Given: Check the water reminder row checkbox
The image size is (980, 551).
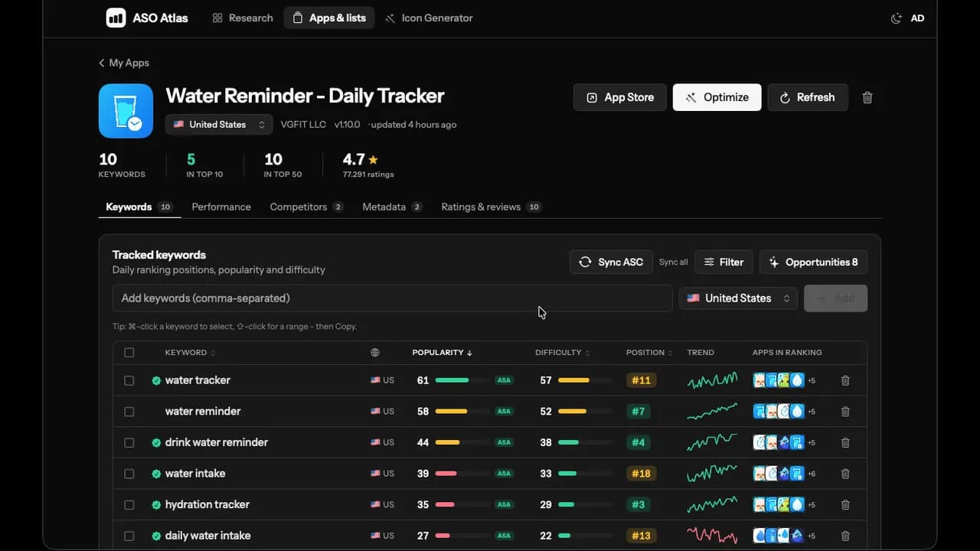Looking at the screenshot, I should (129, 412).
